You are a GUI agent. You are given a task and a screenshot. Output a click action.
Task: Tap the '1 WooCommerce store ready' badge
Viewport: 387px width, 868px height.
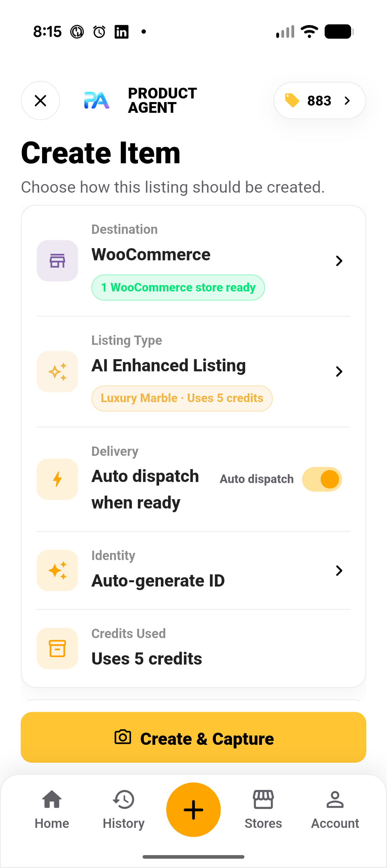tap(178, 288)
